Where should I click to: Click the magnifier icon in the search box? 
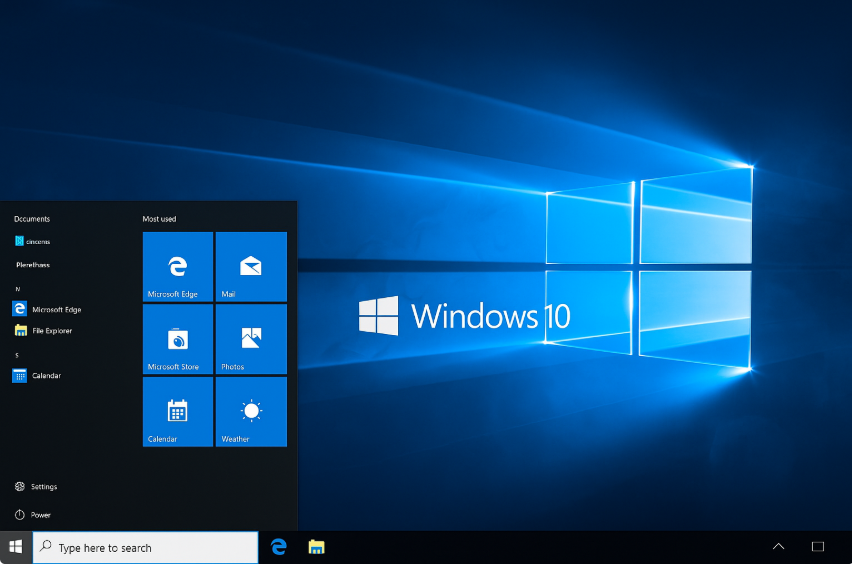(x=46, y=546)
